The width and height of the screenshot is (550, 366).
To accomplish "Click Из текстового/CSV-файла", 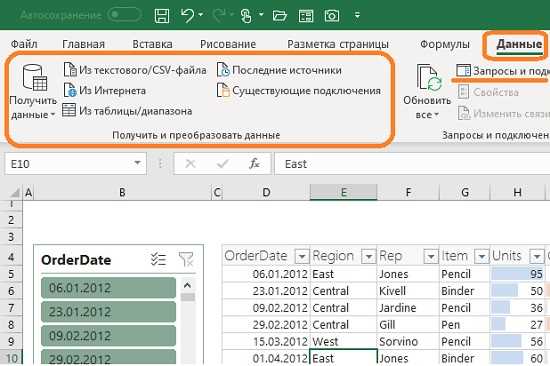I will [135, 70].
